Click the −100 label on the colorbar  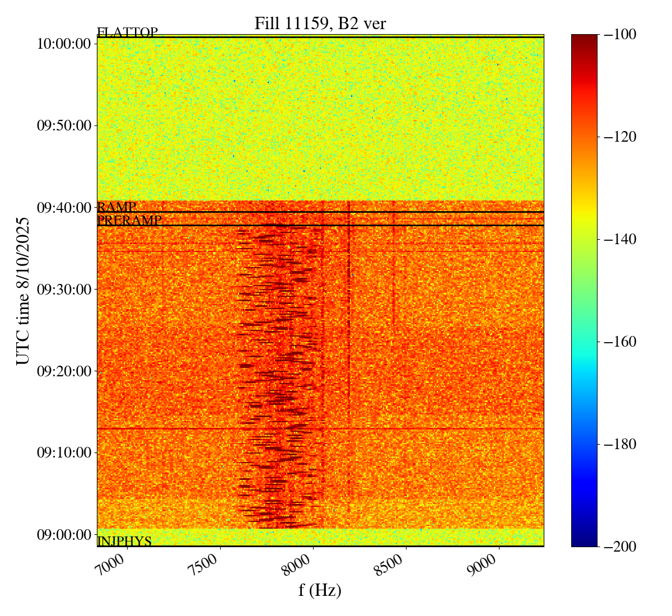click(619, 35)
